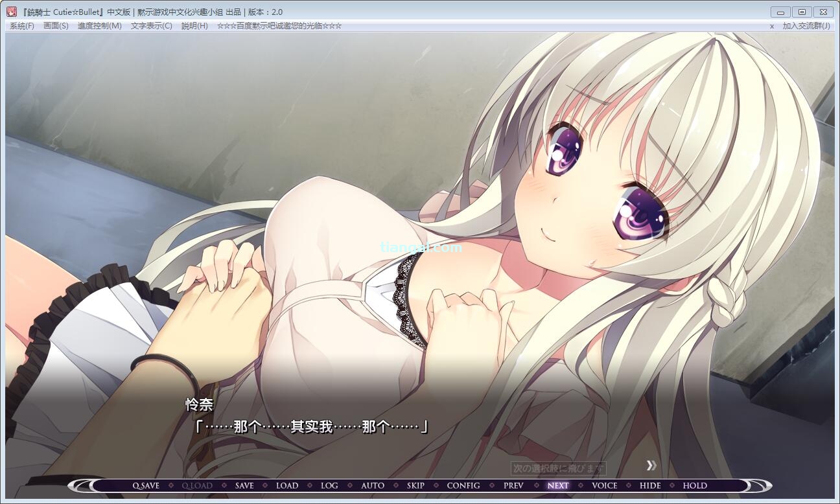Click the dialogue text line
This screenshot has height=504, width=840.
pyautogui.click(x=312, y=426)
